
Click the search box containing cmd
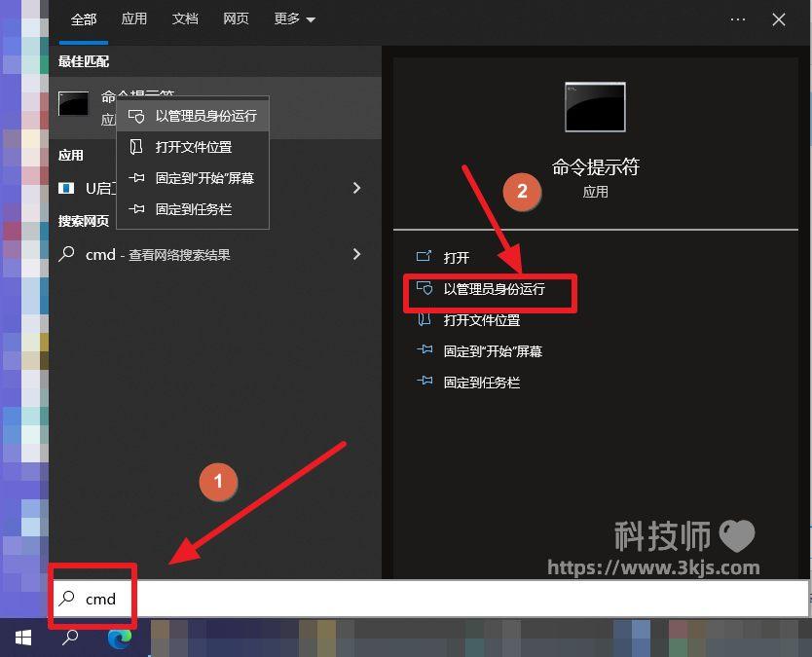coord(429,599)
